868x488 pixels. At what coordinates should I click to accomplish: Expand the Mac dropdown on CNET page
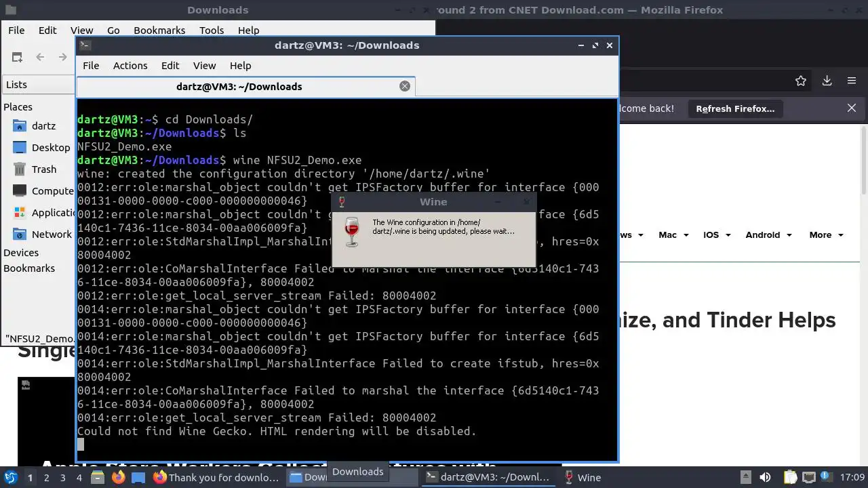(673, 235)
